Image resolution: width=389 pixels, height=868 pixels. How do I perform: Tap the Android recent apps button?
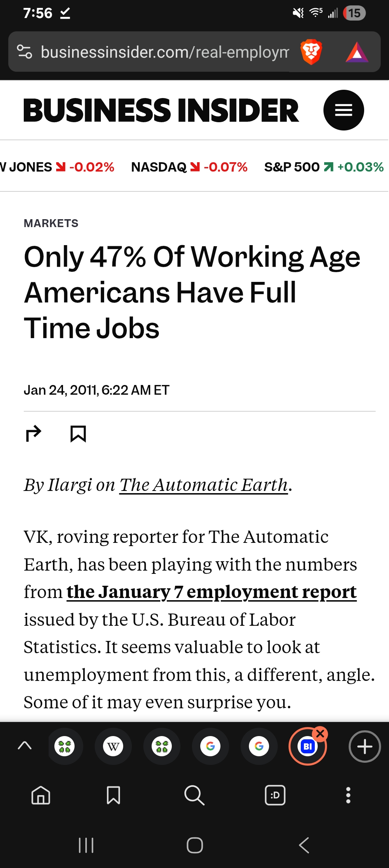tap(86, 845)
